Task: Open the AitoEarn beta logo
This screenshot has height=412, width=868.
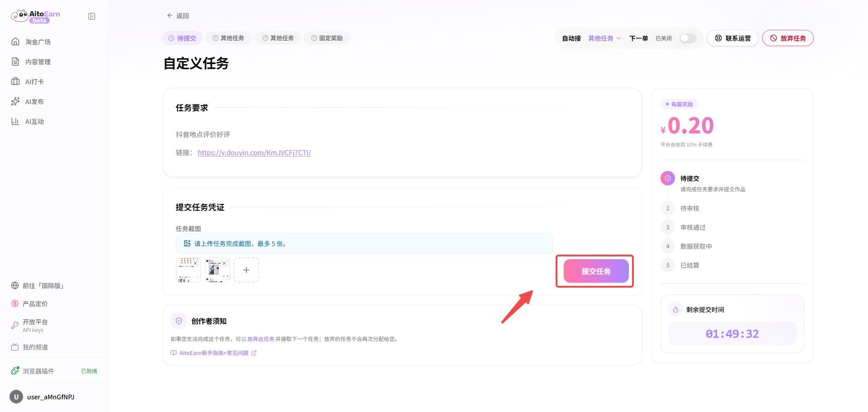Action: pos(36,16)
